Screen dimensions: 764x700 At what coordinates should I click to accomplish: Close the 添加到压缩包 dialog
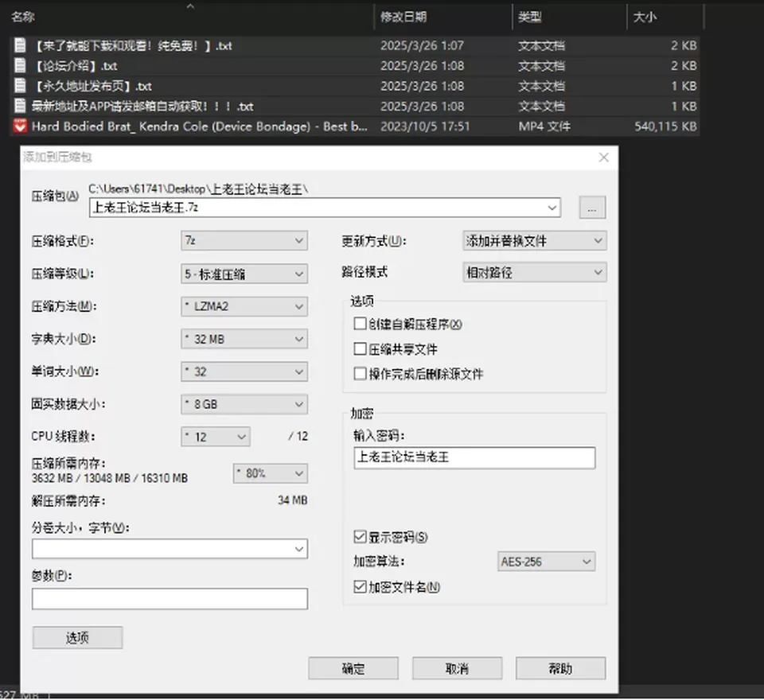pos(604,157)
